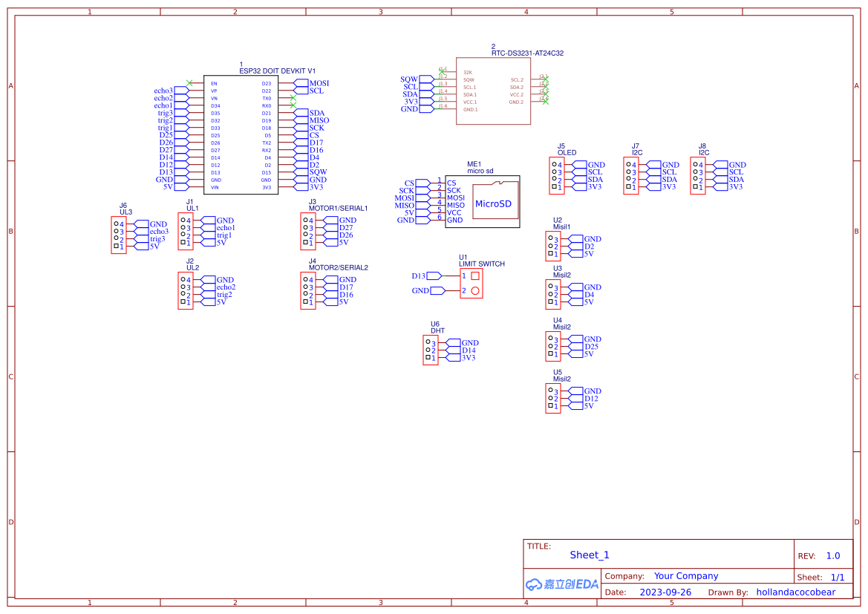Click the 'hollandacocobear' drawn-by text

click(x=795, y=592)
